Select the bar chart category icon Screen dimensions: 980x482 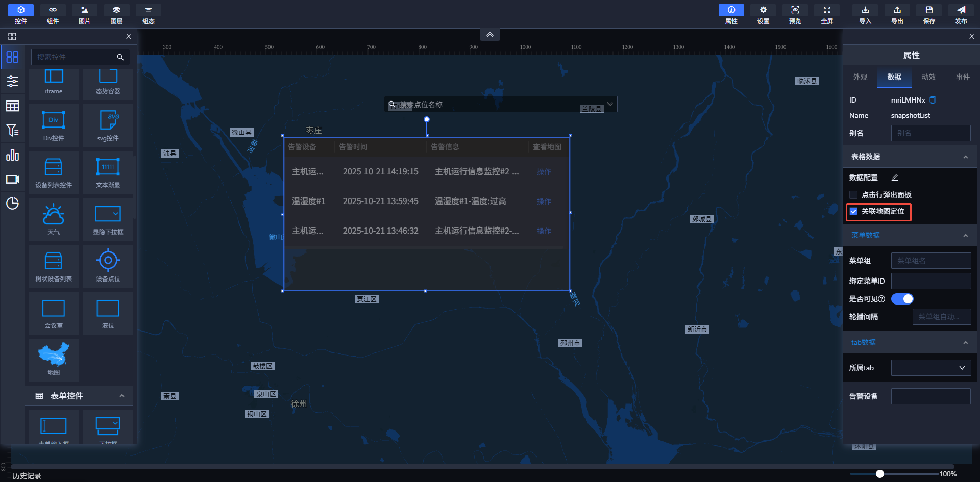(12, 155)
